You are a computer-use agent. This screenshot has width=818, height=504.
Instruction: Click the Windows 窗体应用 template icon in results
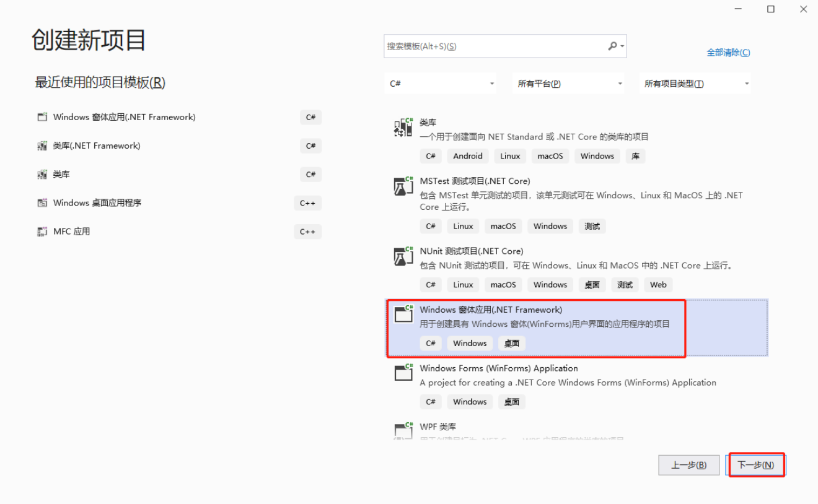(x=403, y=314)
